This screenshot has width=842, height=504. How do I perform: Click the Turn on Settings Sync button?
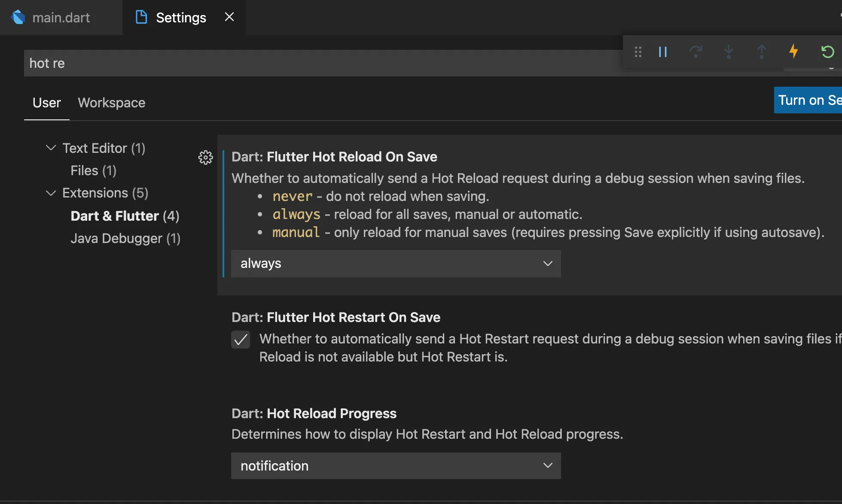coord(808,100)
